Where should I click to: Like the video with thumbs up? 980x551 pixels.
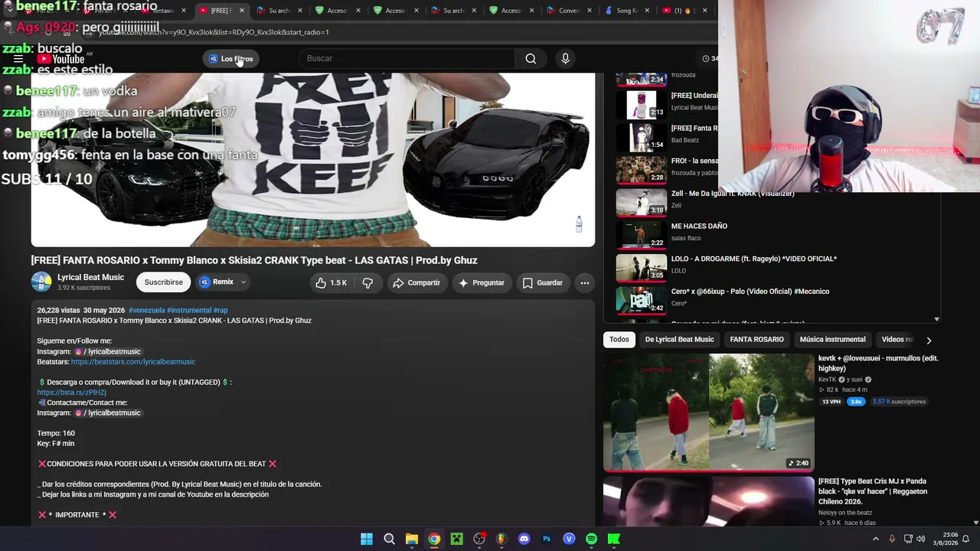tap(331, 283)
